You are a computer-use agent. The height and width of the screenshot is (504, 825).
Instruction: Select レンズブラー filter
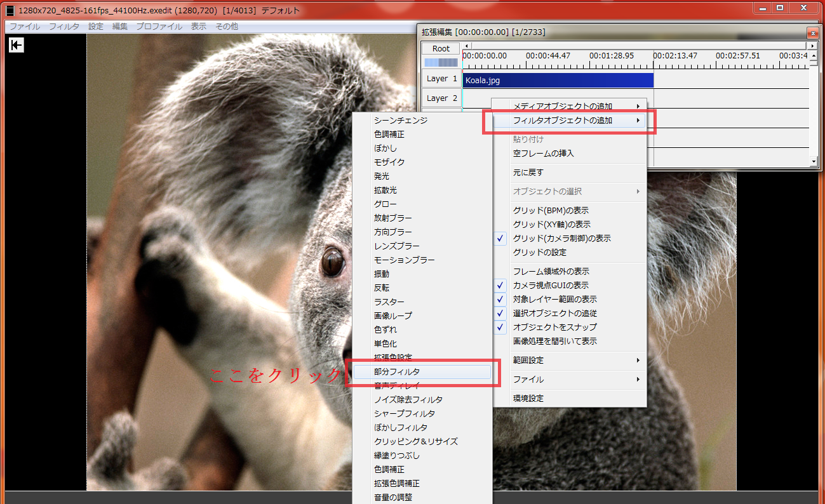(422, 246)
